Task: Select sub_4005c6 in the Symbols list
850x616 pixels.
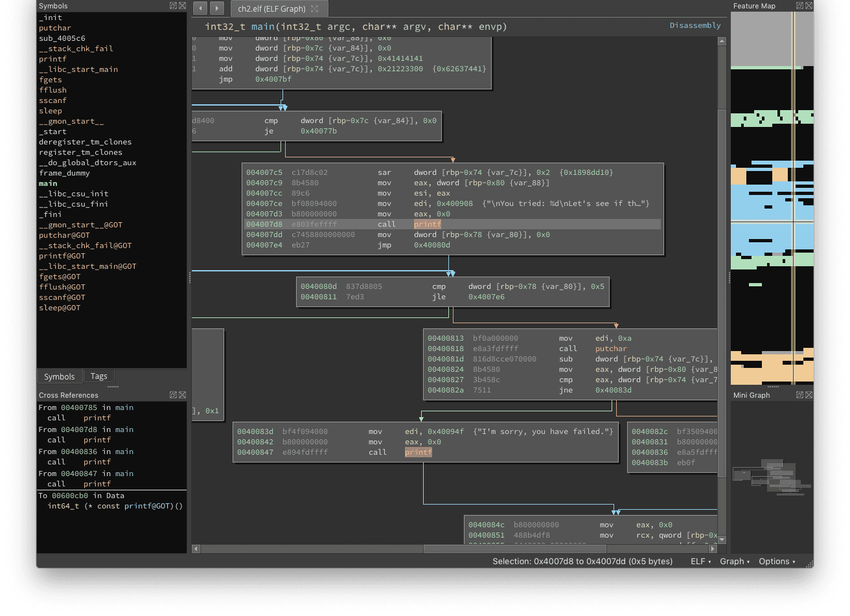Action: coord(62,38)
